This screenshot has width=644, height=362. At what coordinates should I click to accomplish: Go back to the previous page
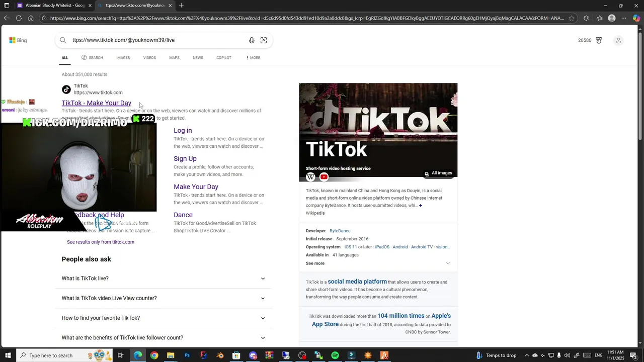(6, 18)
